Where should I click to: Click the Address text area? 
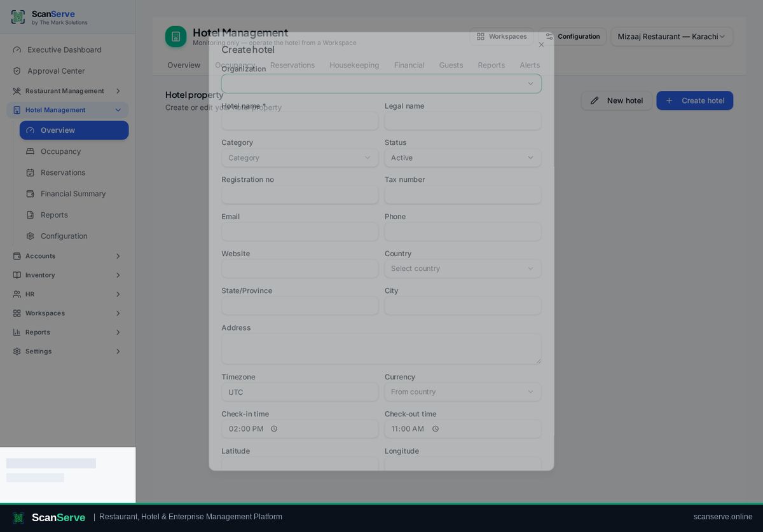pyautogui.click(x=381, y=349)
